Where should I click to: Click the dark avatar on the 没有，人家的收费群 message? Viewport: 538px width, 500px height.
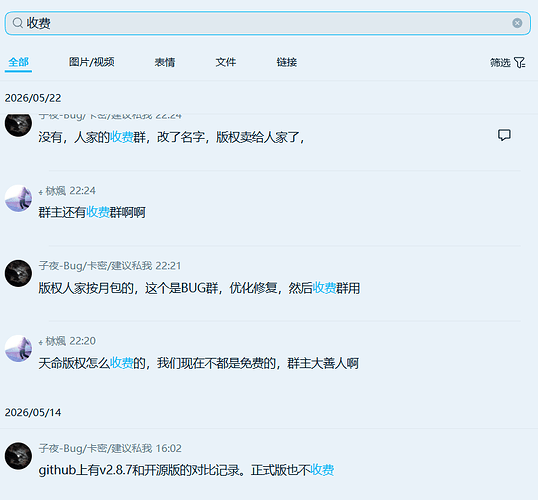click(x=18, y=125)
